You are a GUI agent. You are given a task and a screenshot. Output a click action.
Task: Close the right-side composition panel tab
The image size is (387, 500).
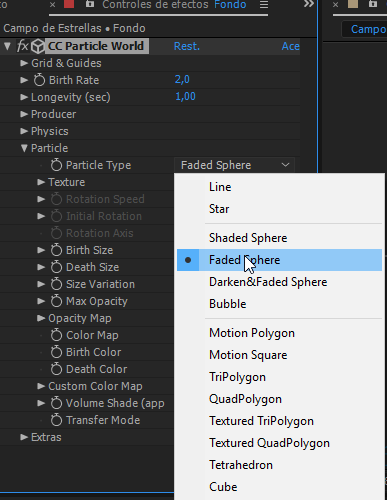point(335,5)
